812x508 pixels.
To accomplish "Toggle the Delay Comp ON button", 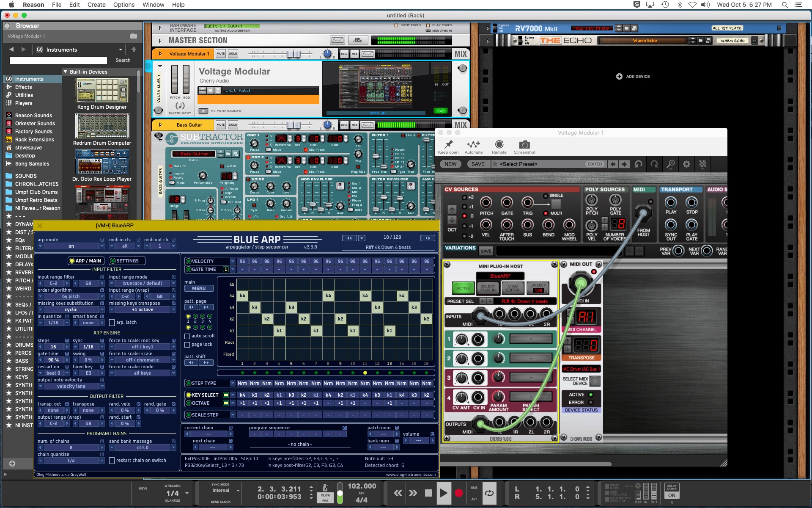I will tap(672, 495).
